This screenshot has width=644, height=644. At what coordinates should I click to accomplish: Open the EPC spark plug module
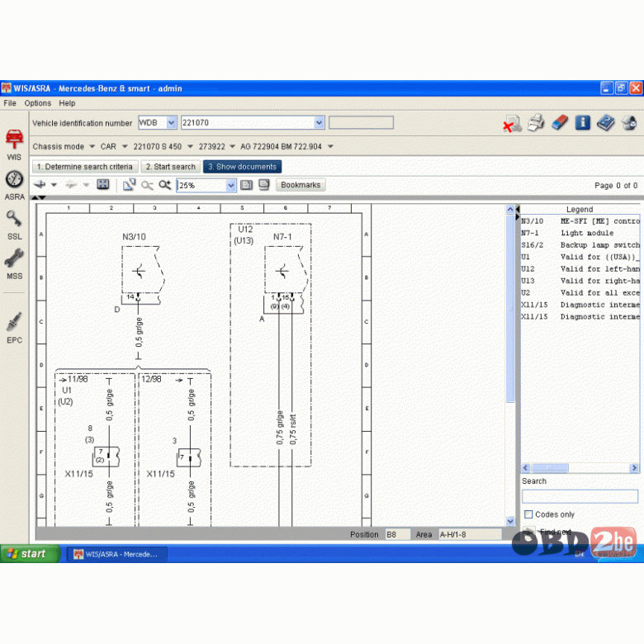[14, 328]
